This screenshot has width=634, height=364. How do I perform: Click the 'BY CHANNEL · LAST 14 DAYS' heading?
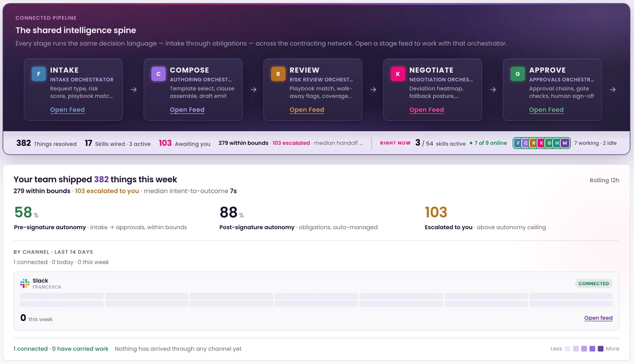coord(53,252)
